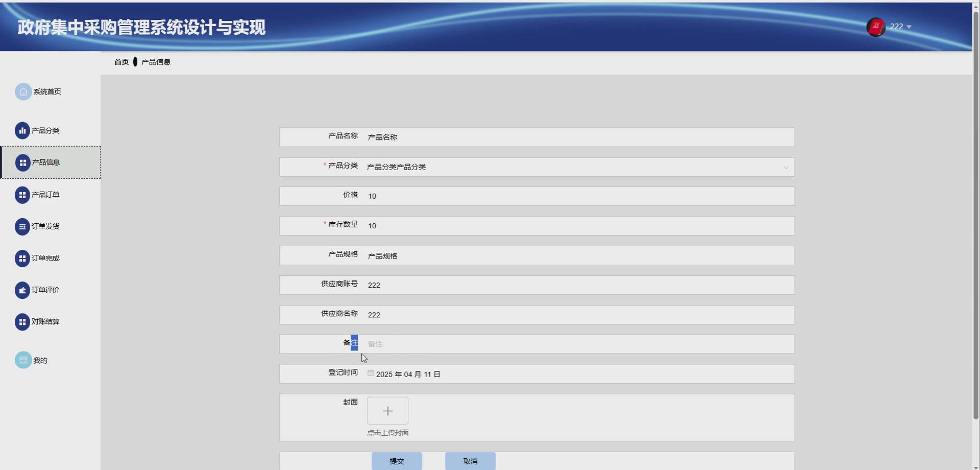Click the user avatar in header
The image size is (980, 470).
pos(876,27)
